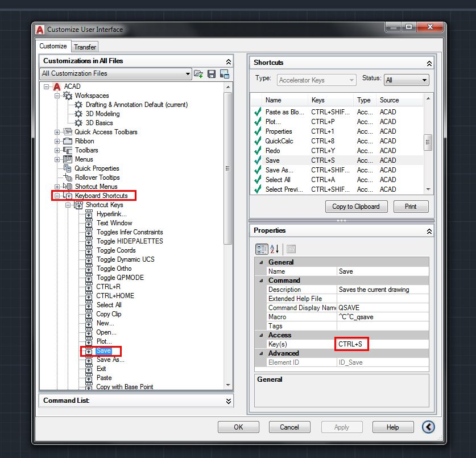Image resolution: width=476 pixels, height=458 pixels.
Task: Click the Ribbon node icon
Action: (x=68, y=141)
